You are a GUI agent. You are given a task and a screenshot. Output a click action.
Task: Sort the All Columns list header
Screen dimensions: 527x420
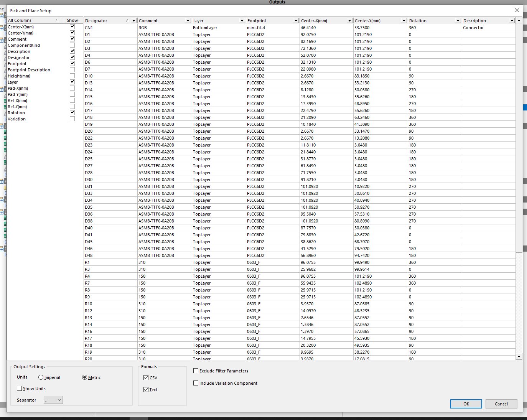(34, 20)
